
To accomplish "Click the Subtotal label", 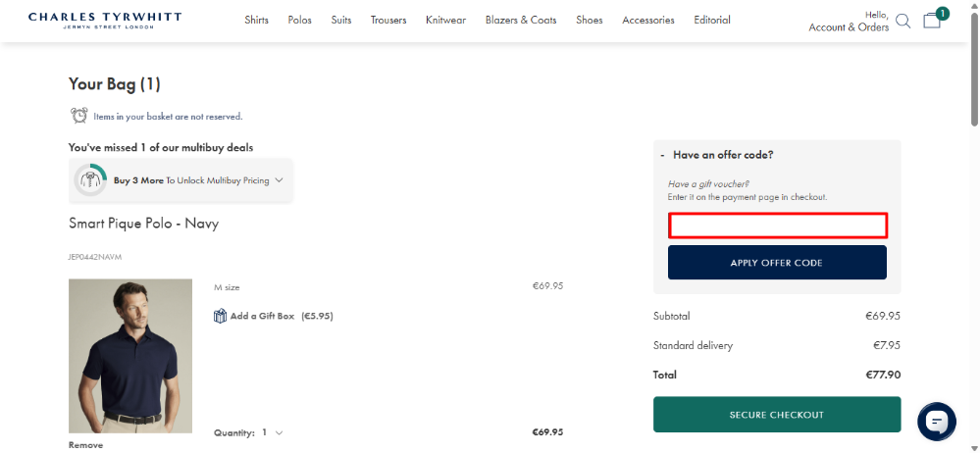I will coord(671,316).
